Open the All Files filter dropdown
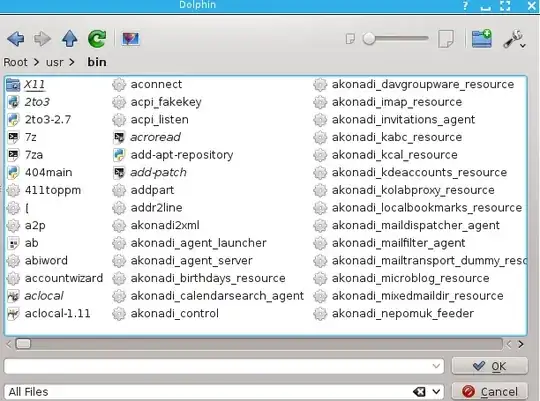 [436, 392]
